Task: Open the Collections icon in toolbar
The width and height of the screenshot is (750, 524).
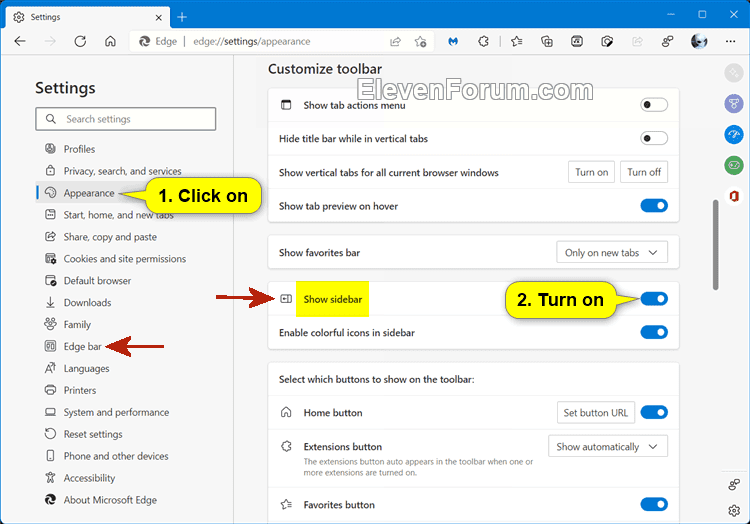Action: [547, 42]
